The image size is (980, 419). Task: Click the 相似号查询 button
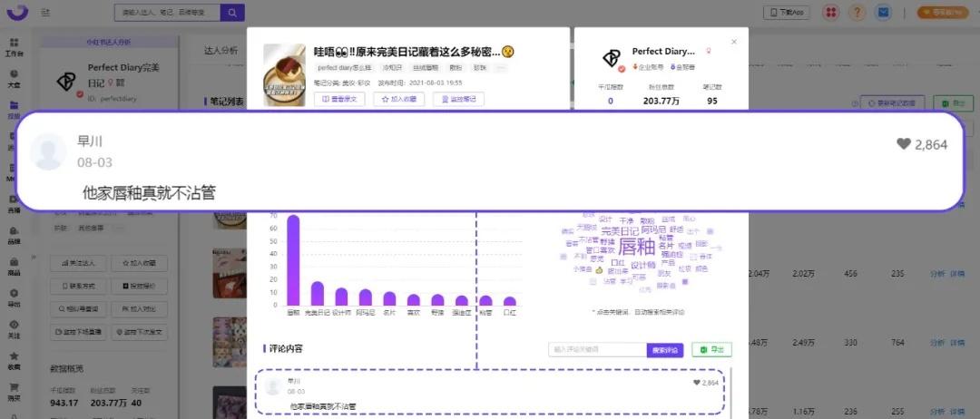click(77, 308)
